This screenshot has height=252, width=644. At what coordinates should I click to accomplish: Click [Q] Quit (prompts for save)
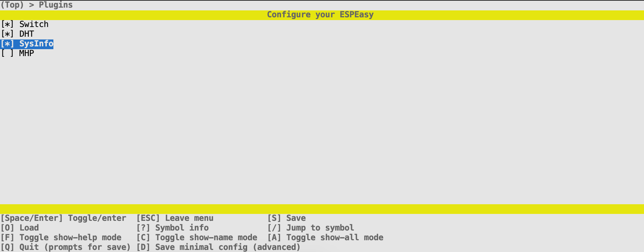click(x=66, y=247)
